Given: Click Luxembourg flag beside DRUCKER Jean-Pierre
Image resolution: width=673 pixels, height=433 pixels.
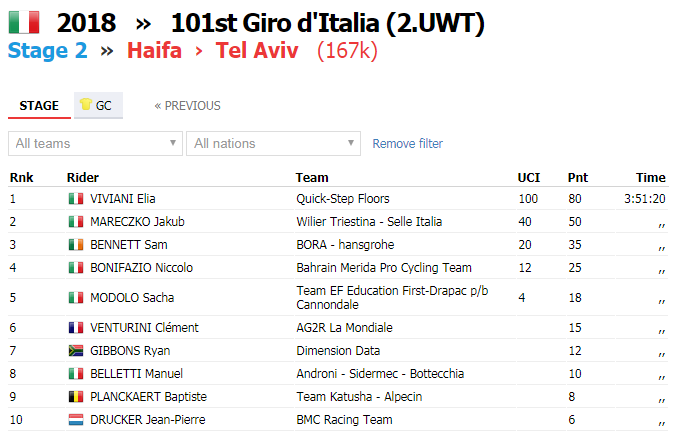Looking at the screenshot, I should pos(76,420).
